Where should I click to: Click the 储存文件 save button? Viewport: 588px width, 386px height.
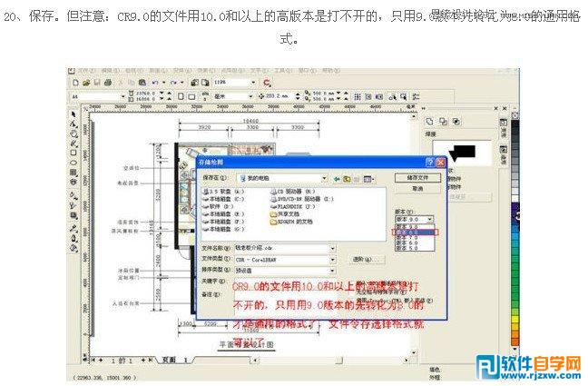[417, 178]
